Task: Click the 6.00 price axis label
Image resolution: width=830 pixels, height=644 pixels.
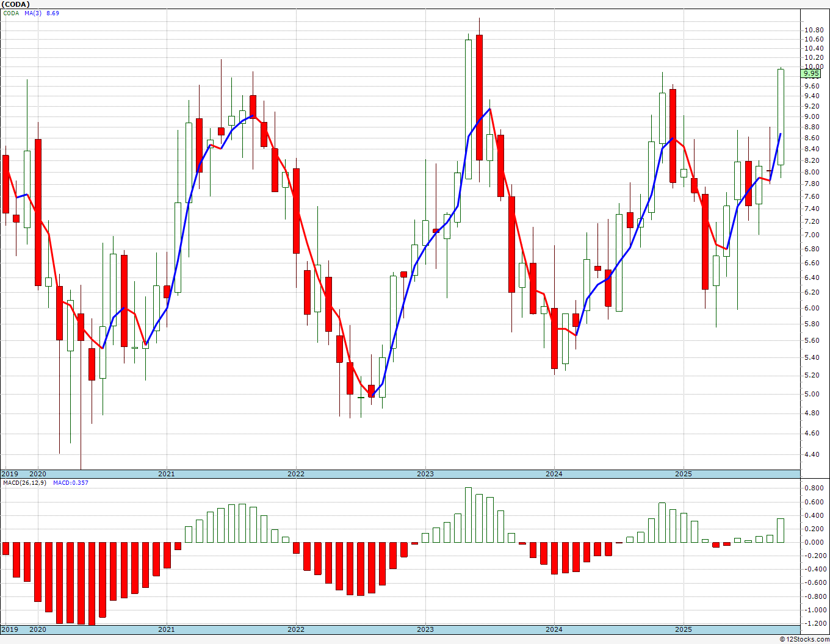Action: click(812, 308)
